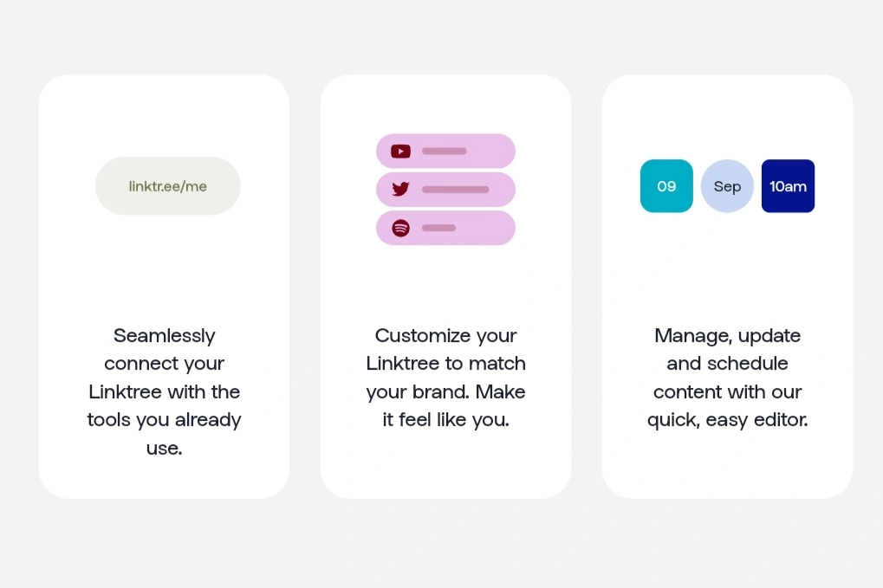Screen dimensions: 883x588
Task: Open the connect-tools card on the left
Action: point(164,287)
